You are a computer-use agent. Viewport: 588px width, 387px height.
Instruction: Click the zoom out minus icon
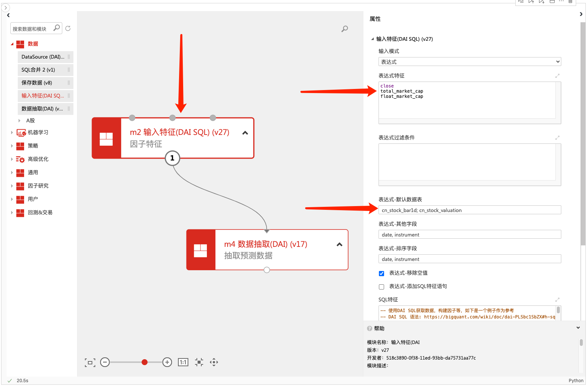coord(105,362)
